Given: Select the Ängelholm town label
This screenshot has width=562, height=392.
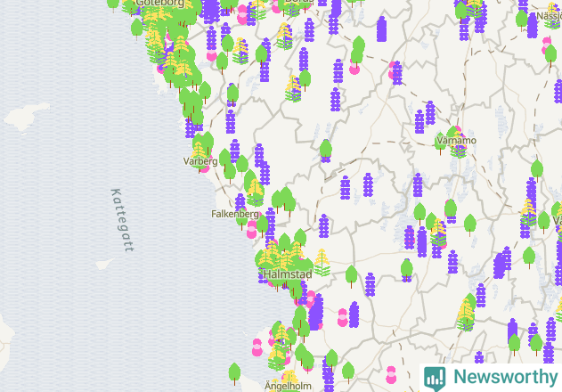Looking at the screenshot, I should click(x=288, y=387).
